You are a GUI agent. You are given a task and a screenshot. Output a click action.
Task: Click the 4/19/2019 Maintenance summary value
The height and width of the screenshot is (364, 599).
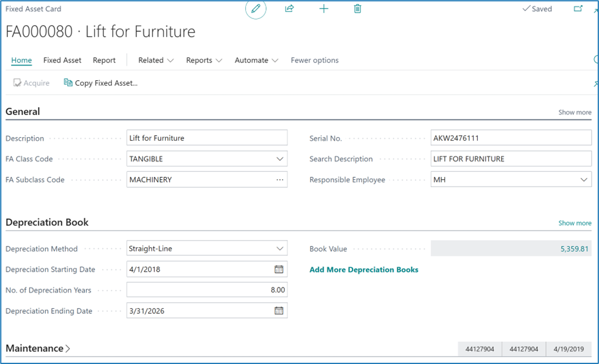[x=568, y=349]
